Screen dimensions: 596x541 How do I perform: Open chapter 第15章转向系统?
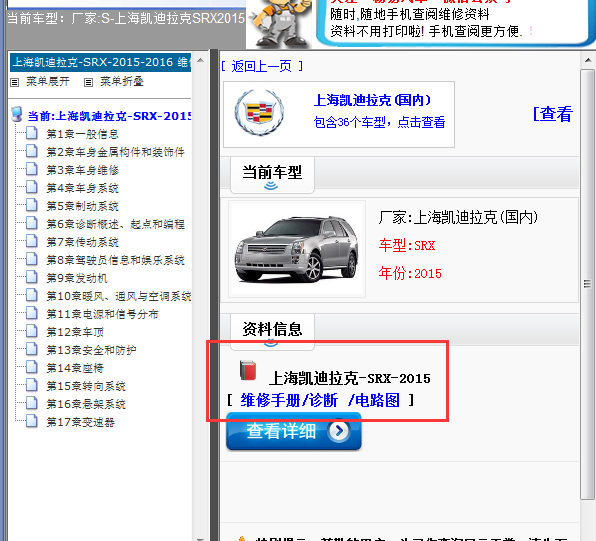coord(86,386)
